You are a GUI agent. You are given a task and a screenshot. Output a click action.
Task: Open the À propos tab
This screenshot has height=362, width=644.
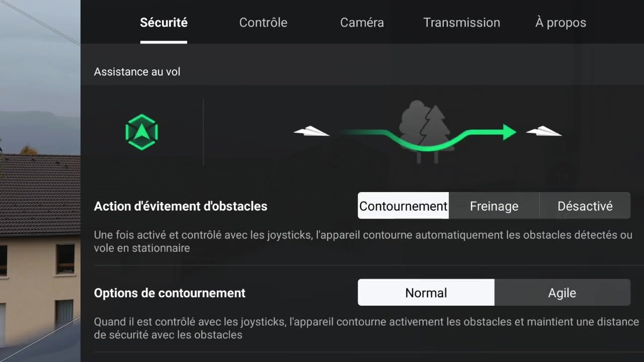561,23
